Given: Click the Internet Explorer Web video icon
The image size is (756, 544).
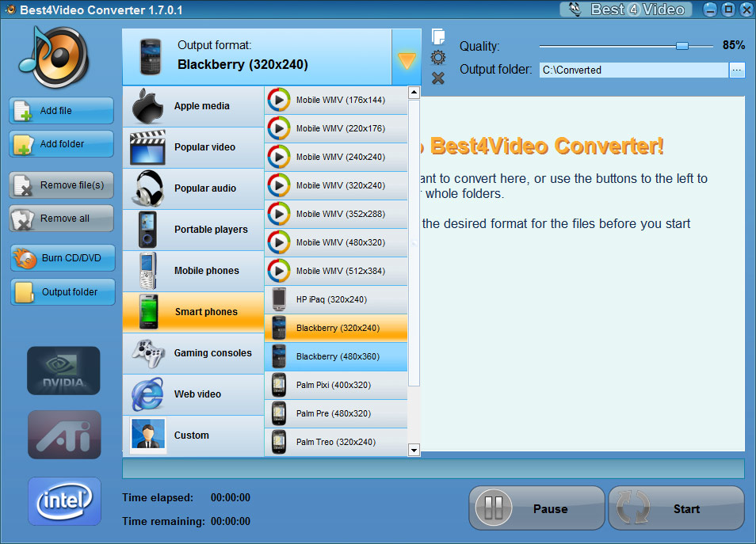Looking at the screenshot, I should coord(147,394).
